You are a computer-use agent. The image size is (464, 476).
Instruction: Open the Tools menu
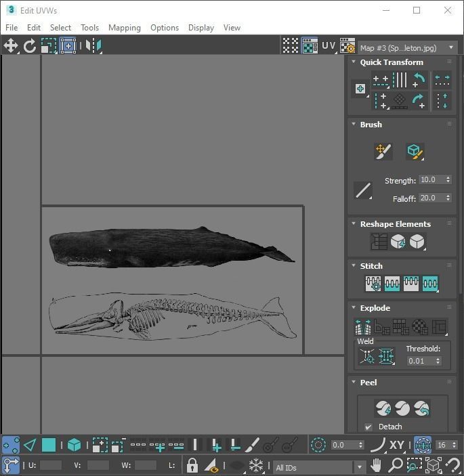(x=89, y=28)
